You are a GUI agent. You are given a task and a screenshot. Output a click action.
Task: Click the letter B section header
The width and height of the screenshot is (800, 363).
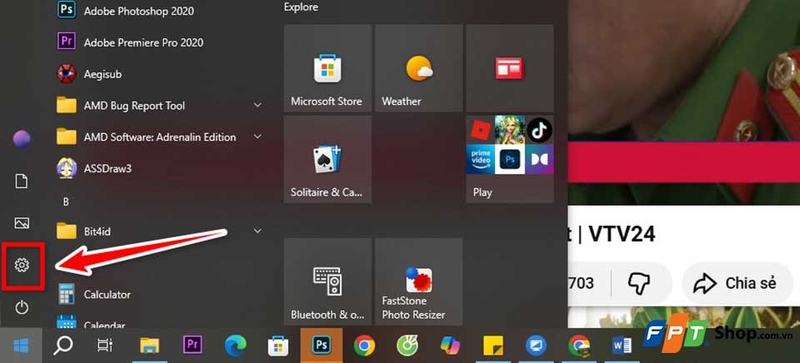[x=66, y=202]
